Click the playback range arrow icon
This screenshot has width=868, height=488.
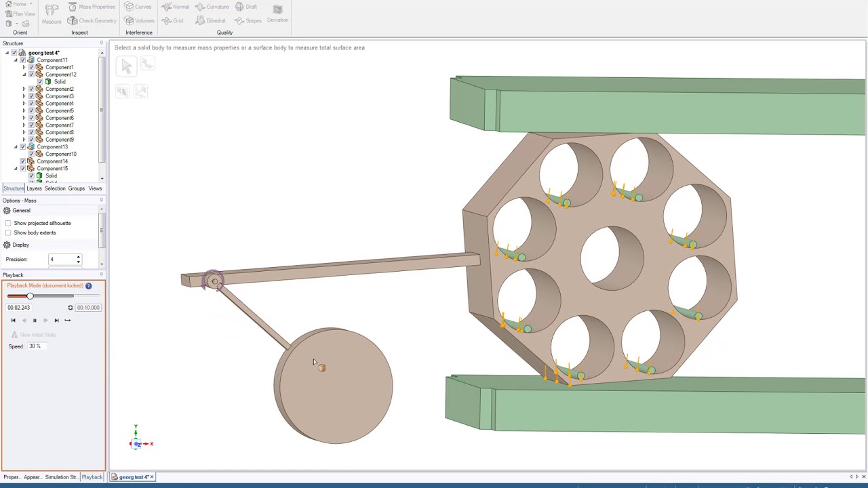pos(67,321)
